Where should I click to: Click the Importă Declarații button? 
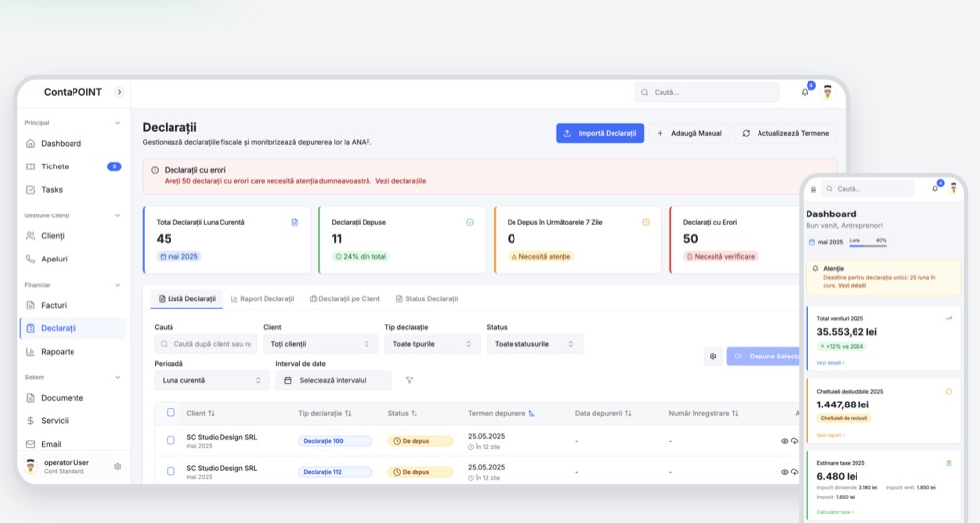tap(600, 134)
